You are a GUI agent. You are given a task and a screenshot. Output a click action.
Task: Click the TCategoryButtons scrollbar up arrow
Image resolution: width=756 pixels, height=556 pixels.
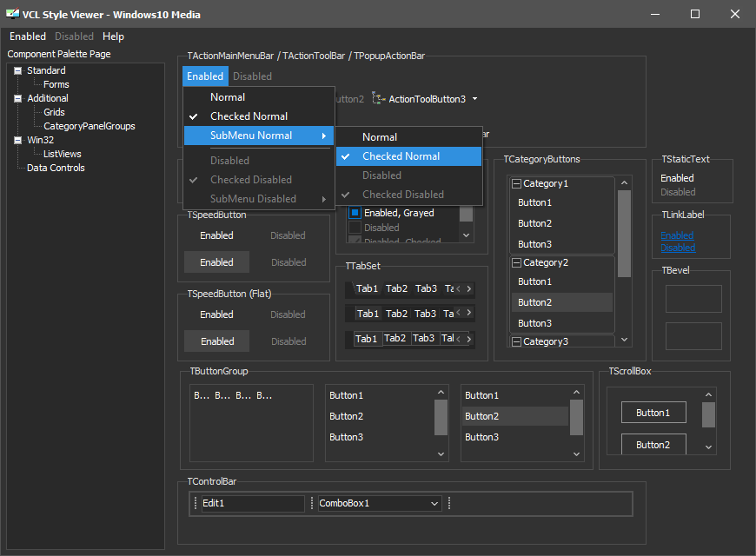click(625, 182)
